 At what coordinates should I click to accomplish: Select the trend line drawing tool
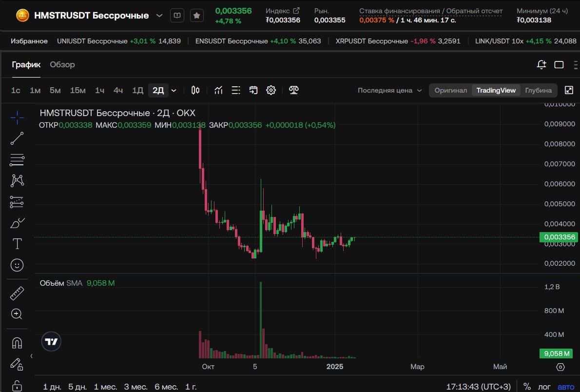17,138
